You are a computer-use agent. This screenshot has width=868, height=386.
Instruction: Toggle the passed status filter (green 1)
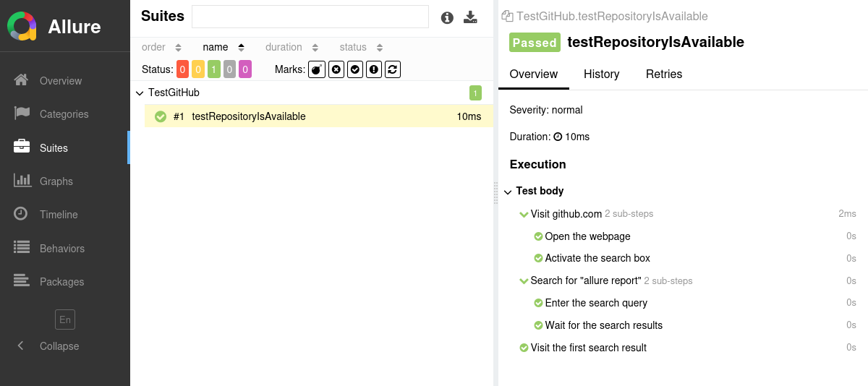[x=214, y=69]
